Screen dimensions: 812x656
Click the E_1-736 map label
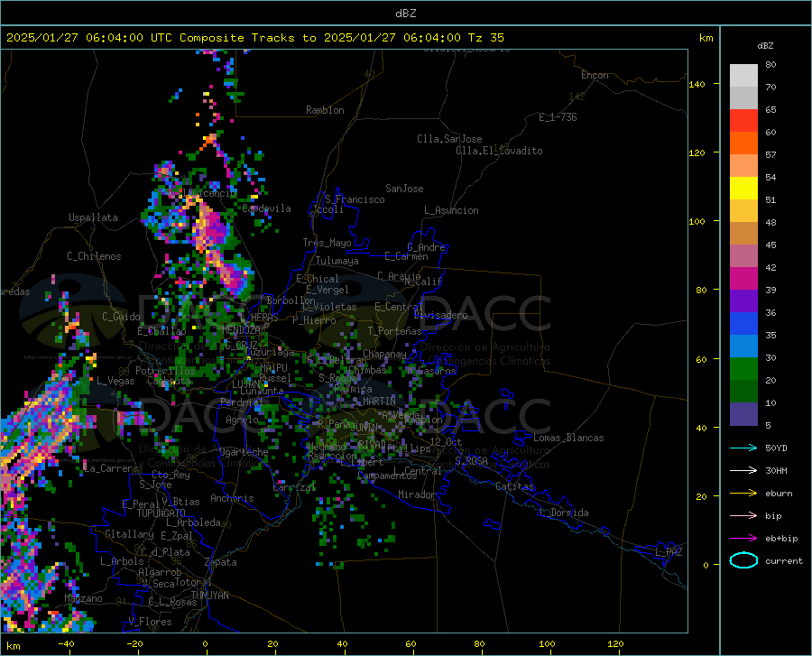tap(558, 117)
